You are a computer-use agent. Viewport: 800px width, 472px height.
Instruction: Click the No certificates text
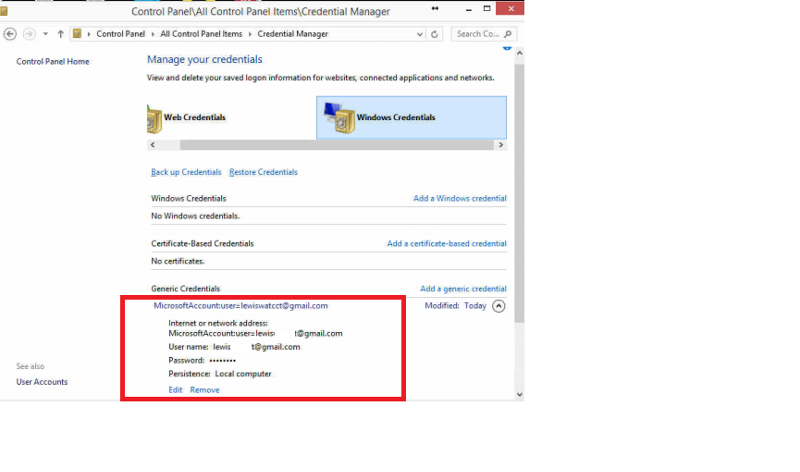tap(178, 261)
